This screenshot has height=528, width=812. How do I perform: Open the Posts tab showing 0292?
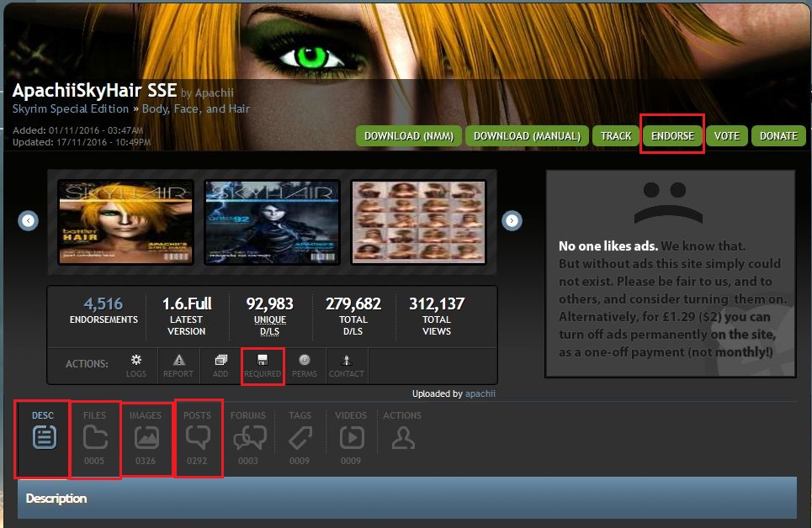pyautogui.click(x=197, y=437)
